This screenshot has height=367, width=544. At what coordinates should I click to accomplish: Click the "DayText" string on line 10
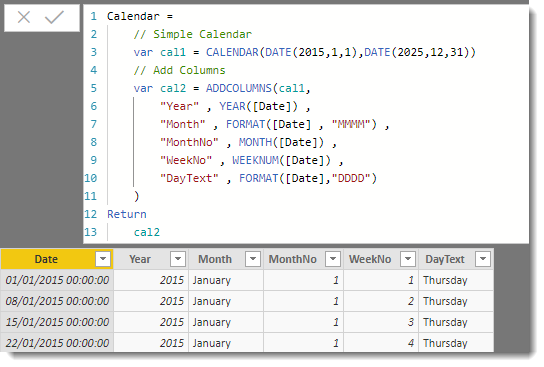coord(189,178)
